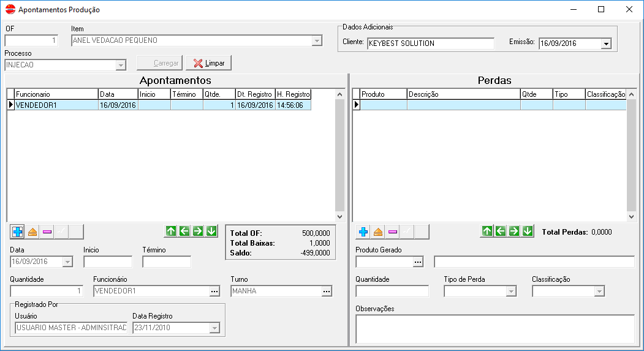Click the Apontamentos grid scrollbar down arrow
The height and width of the screenshot is (351, 644).
(x=341, y=217)
